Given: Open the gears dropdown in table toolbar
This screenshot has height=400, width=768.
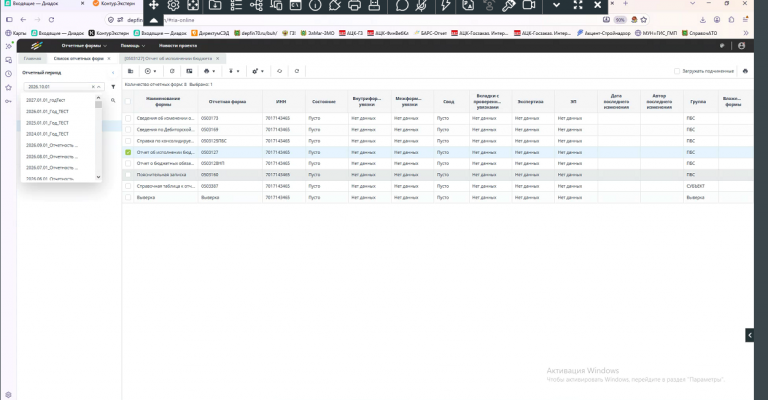Looking at the screenshot, I should (258, 71).
